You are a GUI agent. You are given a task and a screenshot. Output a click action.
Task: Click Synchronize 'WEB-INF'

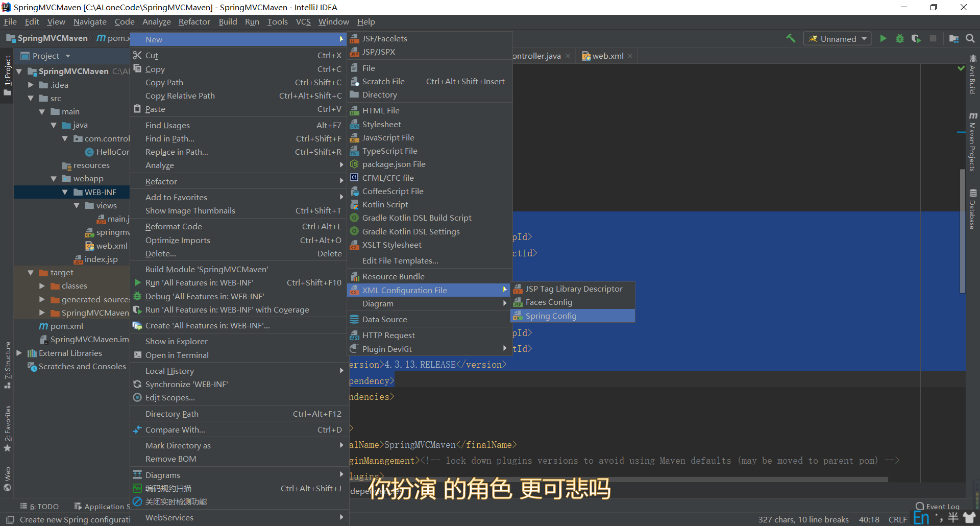[x=238, y=384]
